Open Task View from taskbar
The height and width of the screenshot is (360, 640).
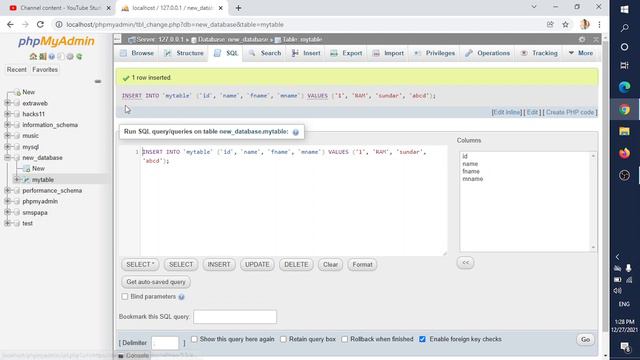click(624, 65)
